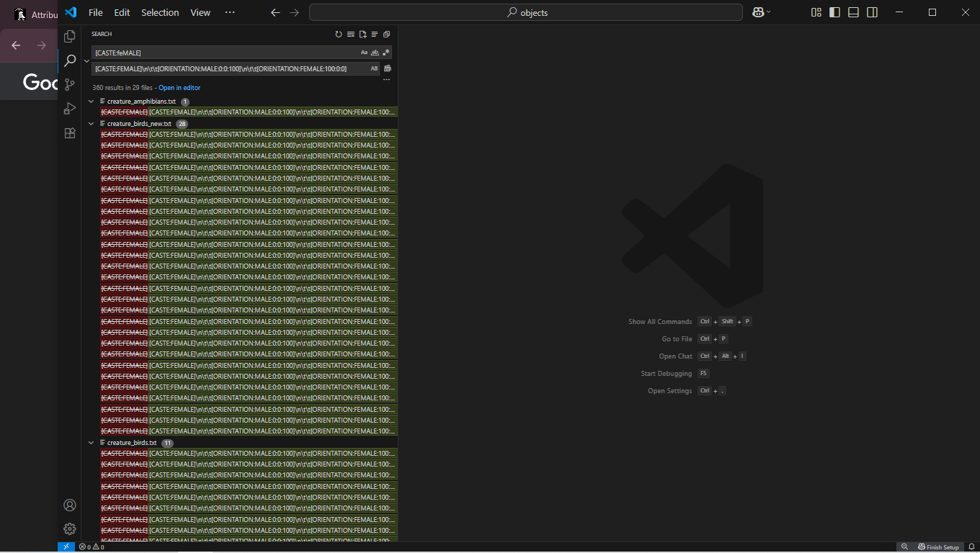Screen dimensions: 980x553
Task: Click the Replace All icon
Action: 388,68
